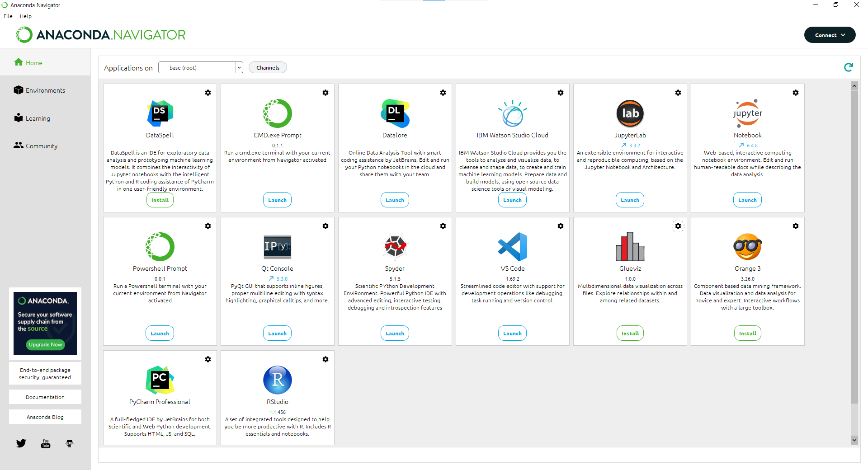The width and height of the screenshot is (868, 470).
Task: Open End-to-end package security link
Action: click(x=45, y=373)
